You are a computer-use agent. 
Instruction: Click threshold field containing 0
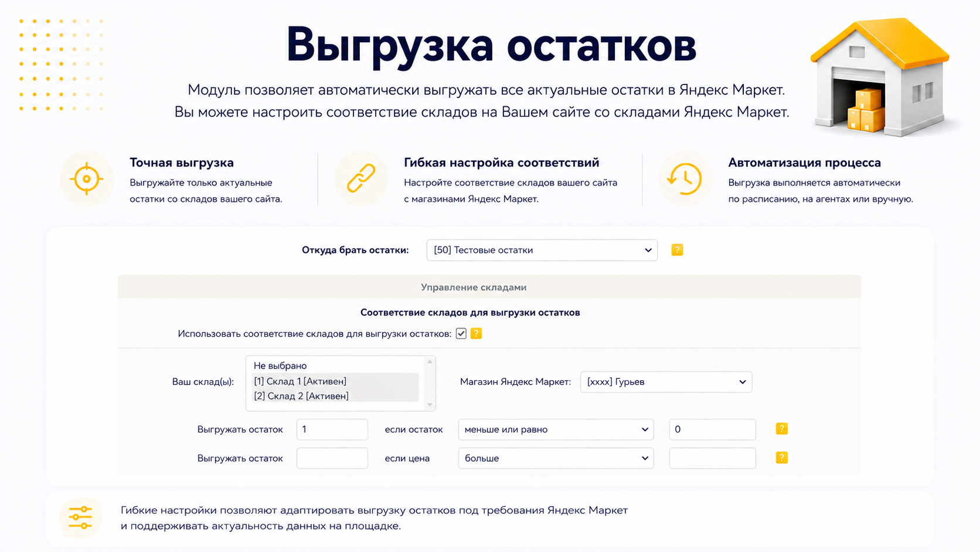pos(712,429)
